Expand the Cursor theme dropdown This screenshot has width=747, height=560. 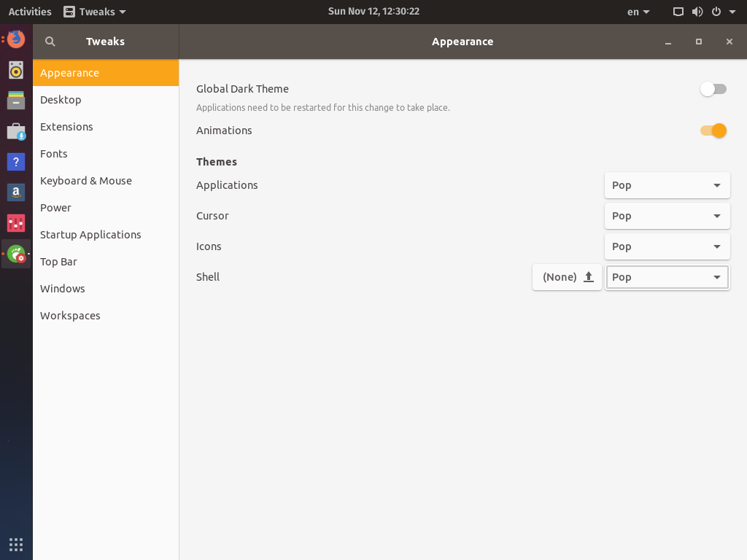click(x=667, y=216)
